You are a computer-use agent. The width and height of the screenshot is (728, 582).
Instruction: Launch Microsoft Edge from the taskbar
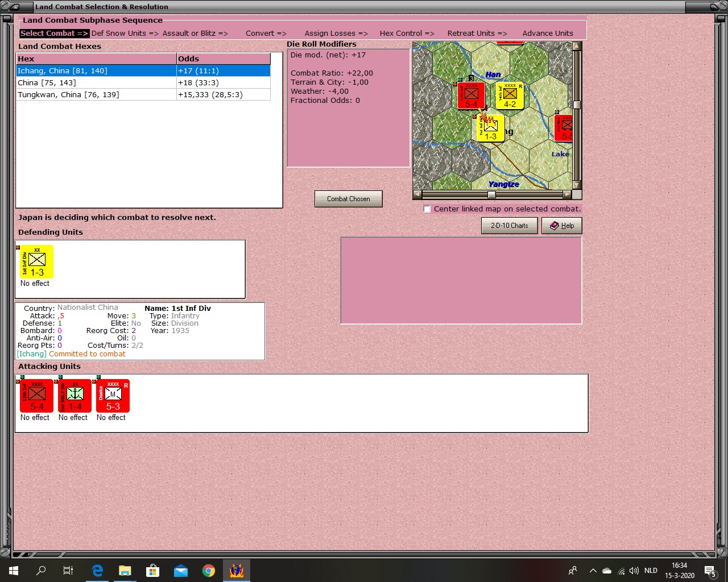97,571
